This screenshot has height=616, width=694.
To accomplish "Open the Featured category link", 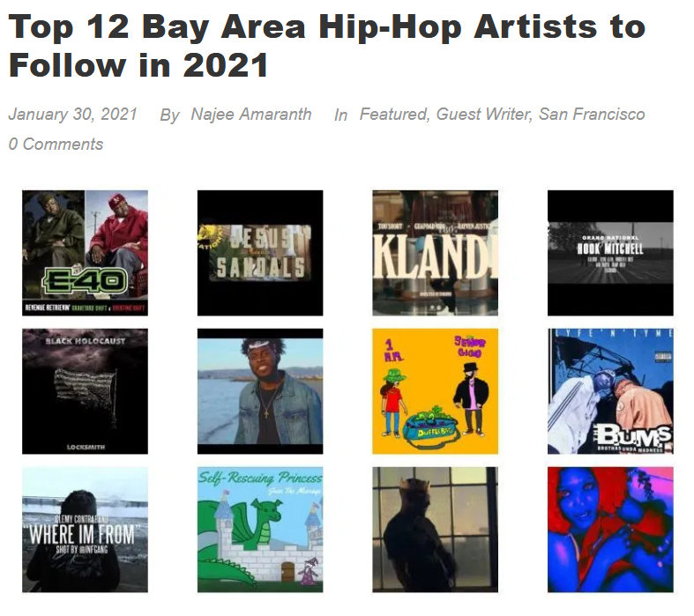I will (x=393, y=114).
